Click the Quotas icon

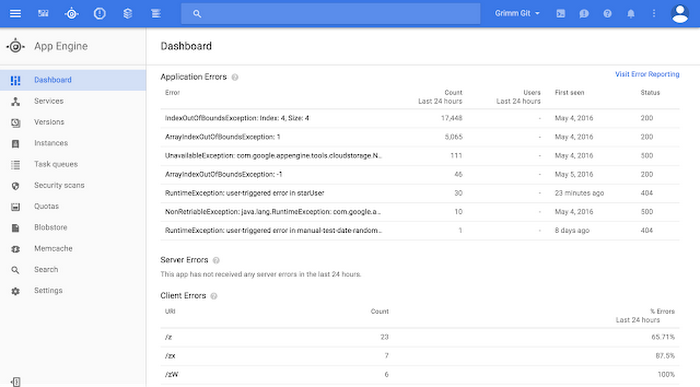coord(16,207)
